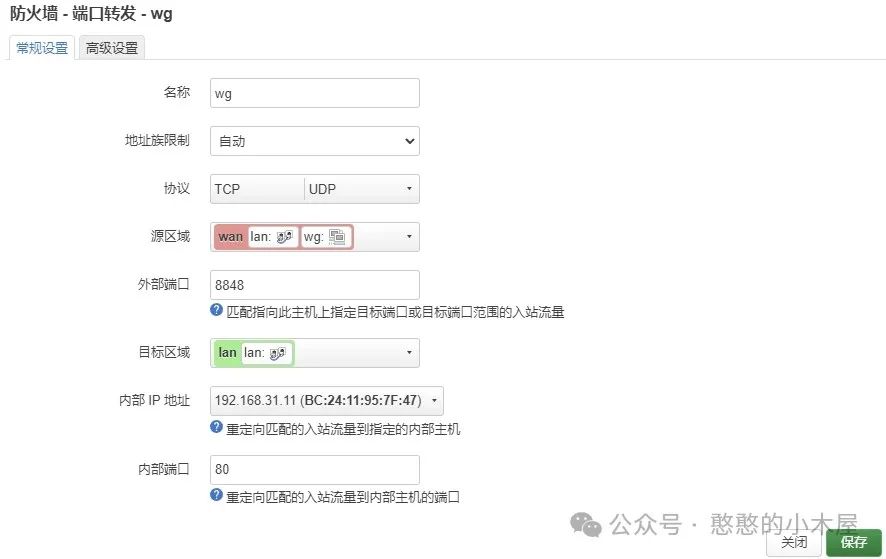Click the 关闭 button
This screenshot has width=886, height=559.
(793, 543)
